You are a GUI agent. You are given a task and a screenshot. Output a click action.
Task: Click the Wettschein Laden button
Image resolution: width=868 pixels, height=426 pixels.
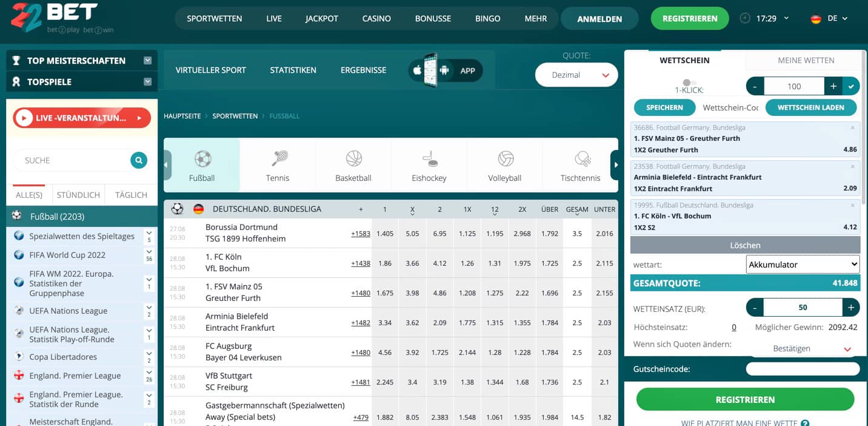(x=811, y=107)
